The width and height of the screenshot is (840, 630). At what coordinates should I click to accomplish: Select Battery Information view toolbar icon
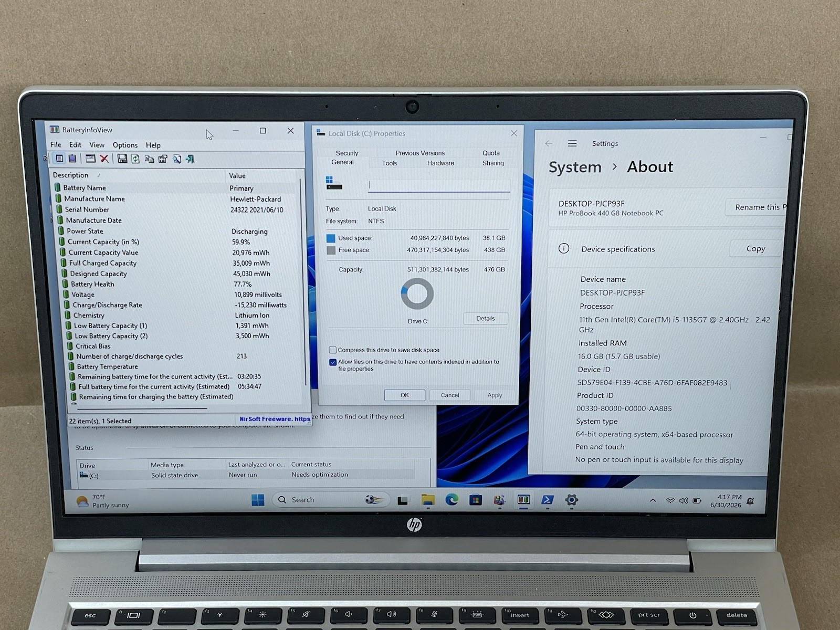[59, 159]
